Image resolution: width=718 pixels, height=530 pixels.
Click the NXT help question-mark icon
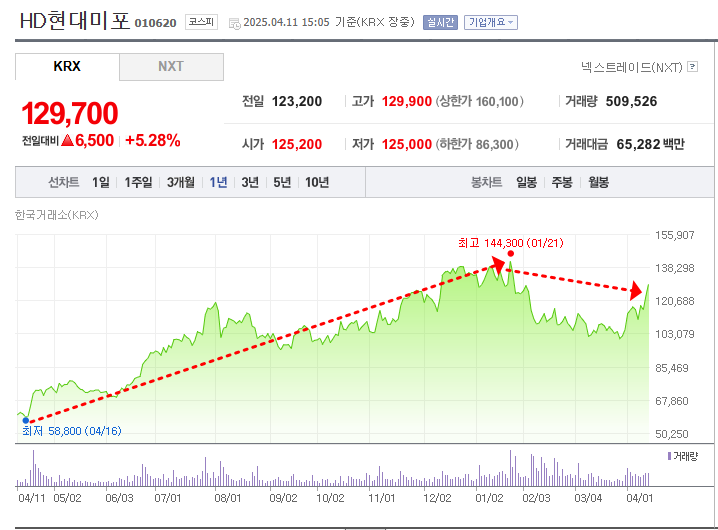click(693, 67)
